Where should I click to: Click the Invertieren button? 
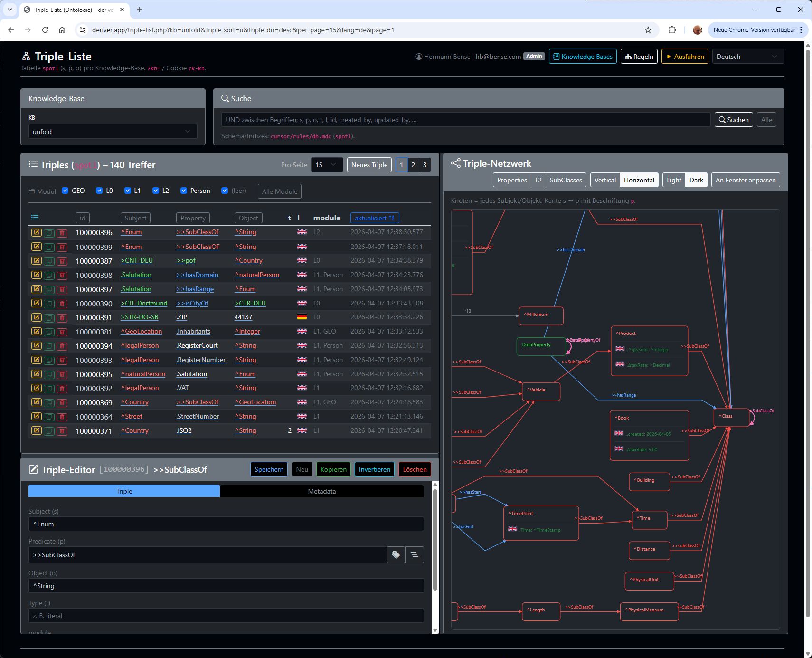click(x=374, y=469)
